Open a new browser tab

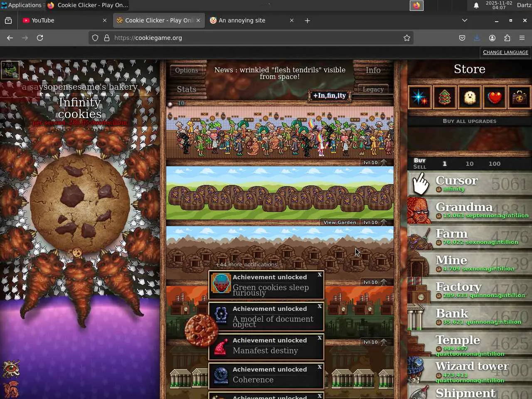pyautogui.click(x=307, y=20)
